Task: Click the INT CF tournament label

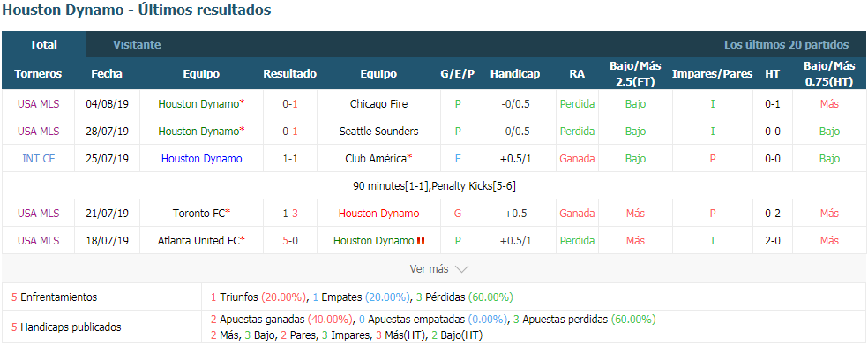Action: pyautogui.click(x=38, y=158)
